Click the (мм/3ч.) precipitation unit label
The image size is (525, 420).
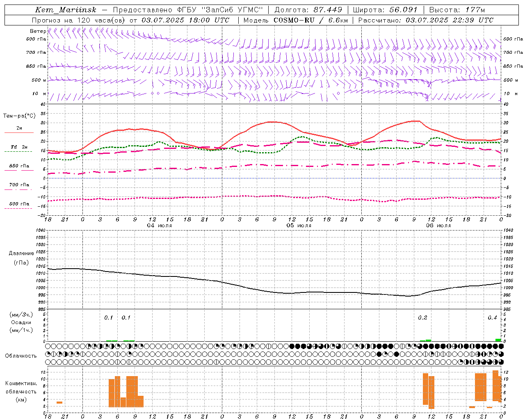(21, 315)
